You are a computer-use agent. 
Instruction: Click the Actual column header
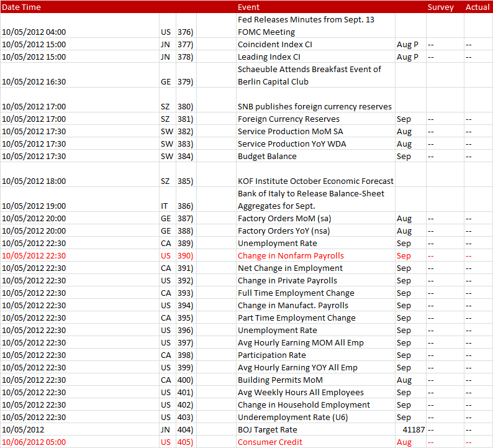477,7
